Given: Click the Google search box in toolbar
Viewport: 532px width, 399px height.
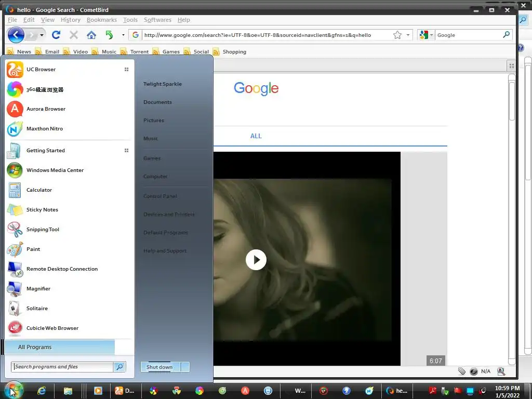Looking at the screenshot, I should [x=468, y=35].
